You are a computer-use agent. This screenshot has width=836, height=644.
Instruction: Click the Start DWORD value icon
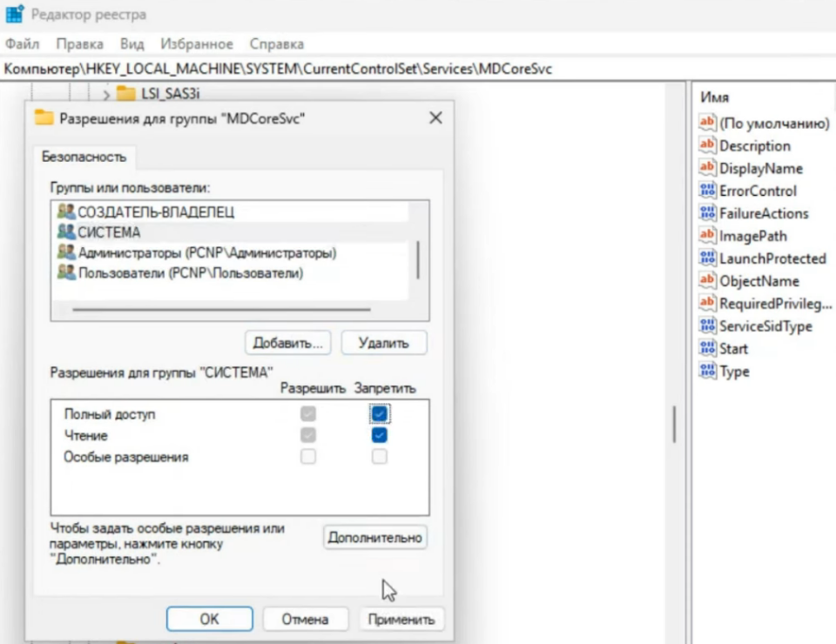tap(707, 349)
